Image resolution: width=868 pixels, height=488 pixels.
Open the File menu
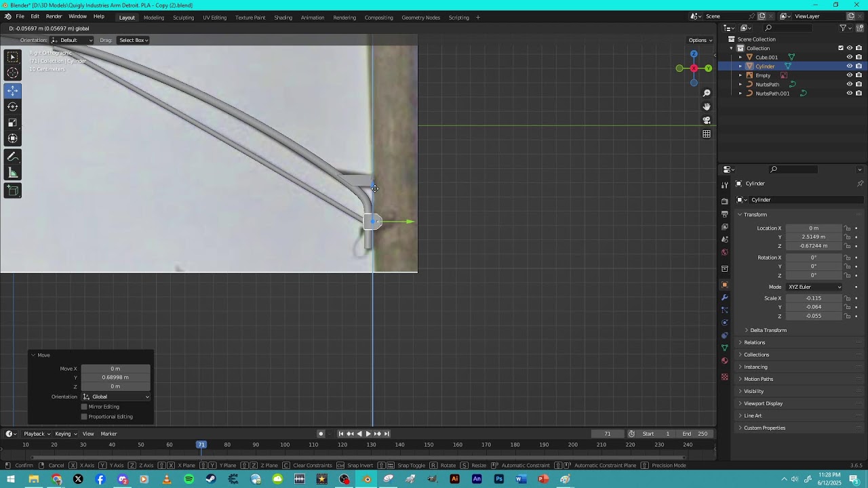20,16
